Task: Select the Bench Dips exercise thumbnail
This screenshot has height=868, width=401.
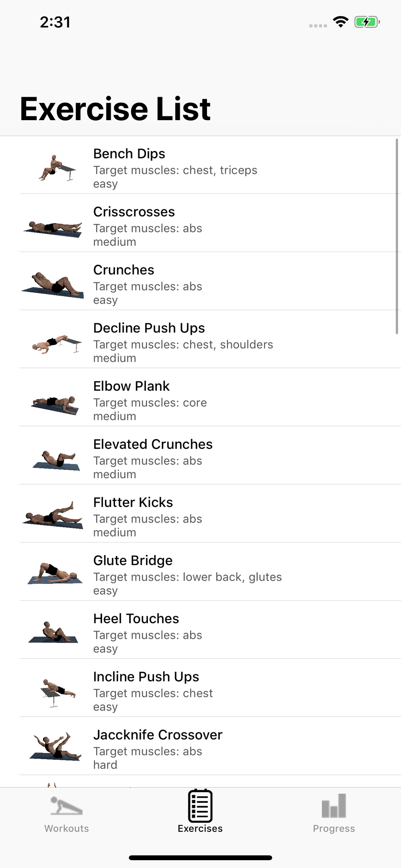Action: tap(56, 168)
